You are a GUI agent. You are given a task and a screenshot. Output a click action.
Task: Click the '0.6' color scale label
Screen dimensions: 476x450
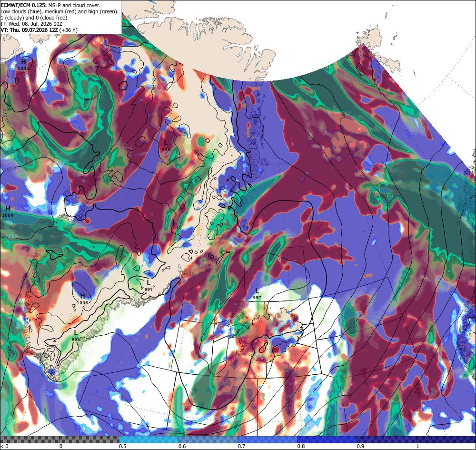[182, 446]
